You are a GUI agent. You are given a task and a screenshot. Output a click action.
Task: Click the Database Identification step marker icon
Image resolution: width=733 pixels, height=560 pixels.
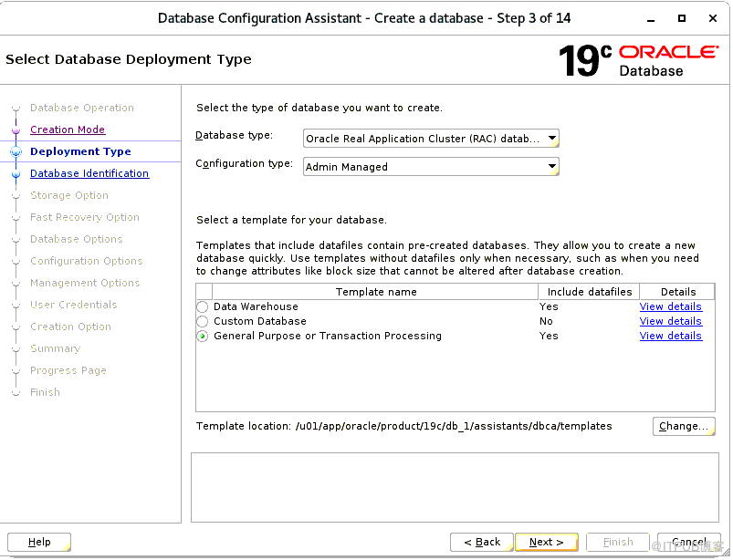(16, 174)
